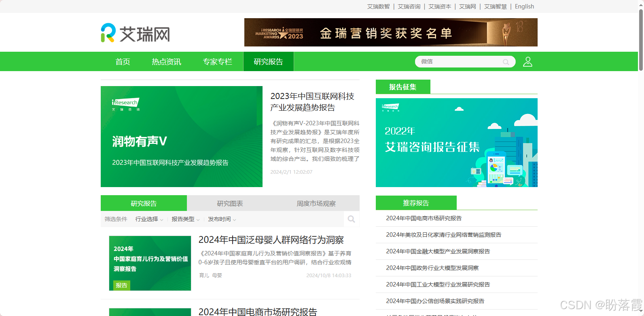Click the 艾瑞网 top link
The height and width of the screenshot is (316, 644).
click(468, 6)
